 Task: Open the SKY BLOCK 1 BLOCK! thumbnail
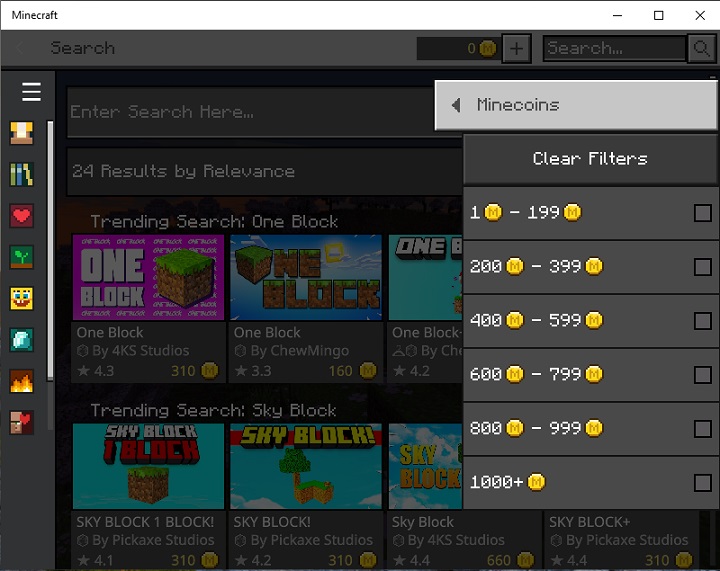(148, 466)
